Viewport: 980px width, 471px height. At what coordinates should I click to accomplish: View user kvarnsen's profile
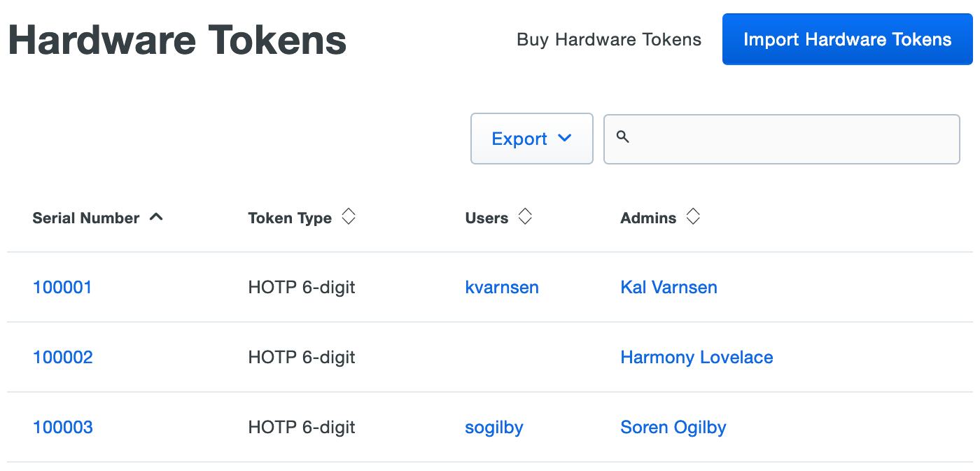[502, 287]
